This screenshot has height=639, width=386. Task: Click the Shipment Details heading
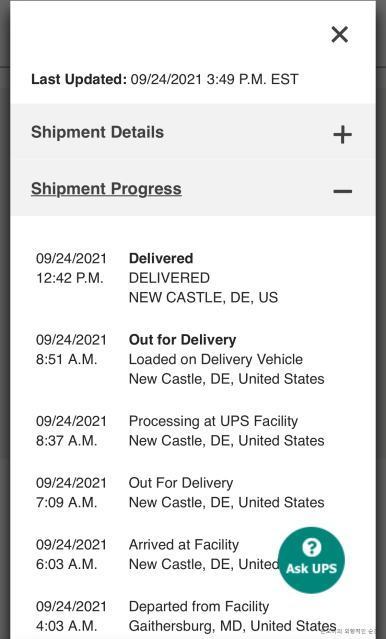97,132
